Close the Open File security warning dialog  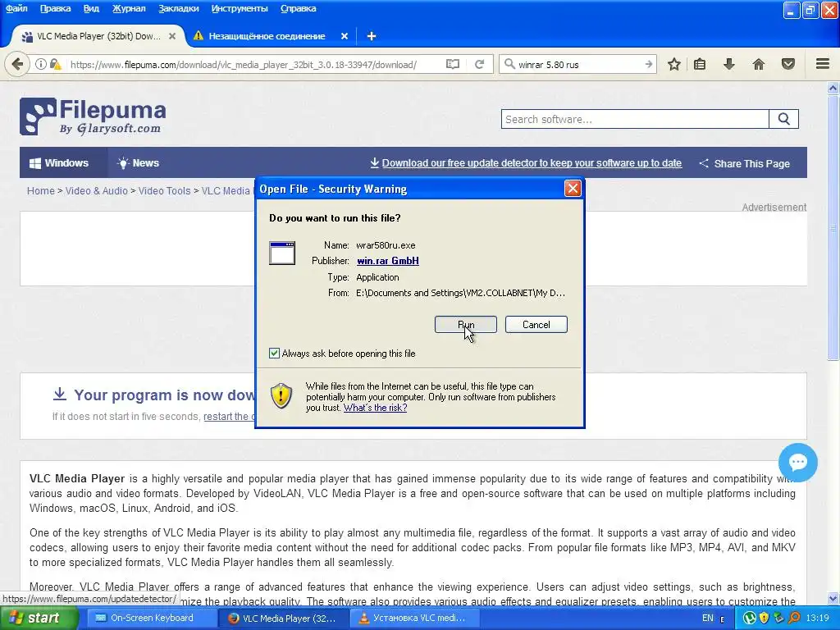click(x=573, y=189)
